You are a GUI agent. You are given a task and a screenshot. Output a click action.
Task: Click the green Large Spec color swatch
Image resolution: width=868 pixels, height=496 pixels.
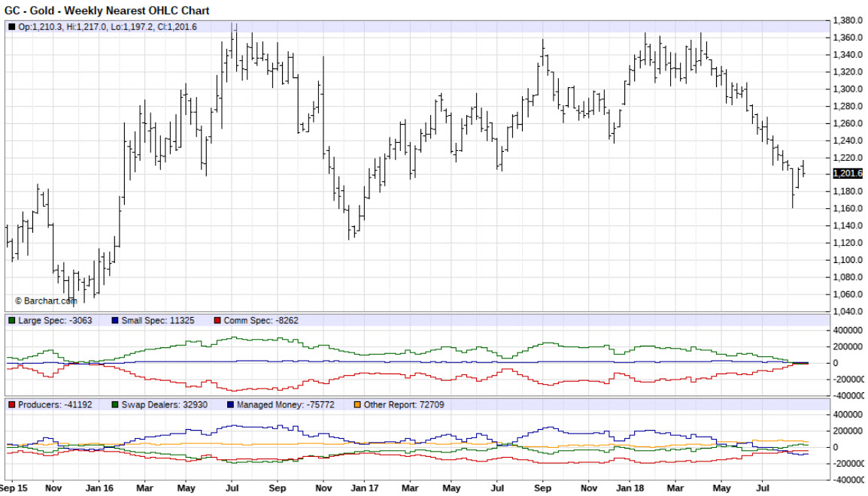click(x=11, y=321)
